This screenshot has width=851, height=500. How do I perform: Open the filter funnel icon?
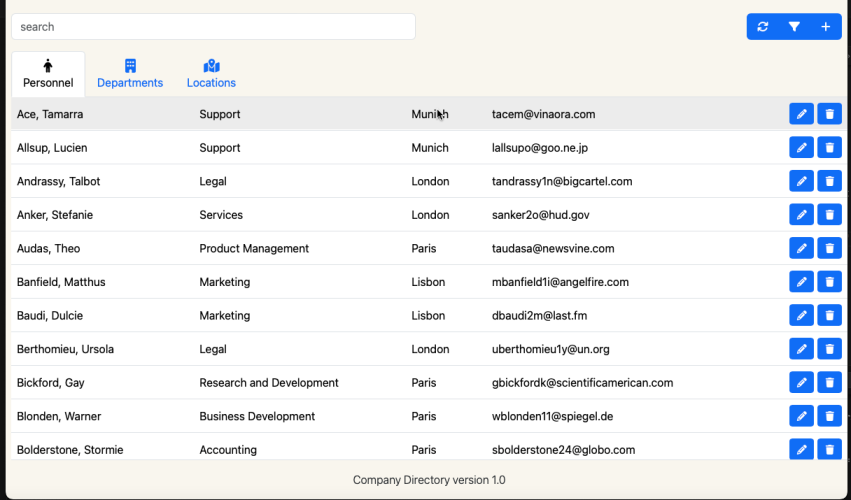click(x=794, y=27)
